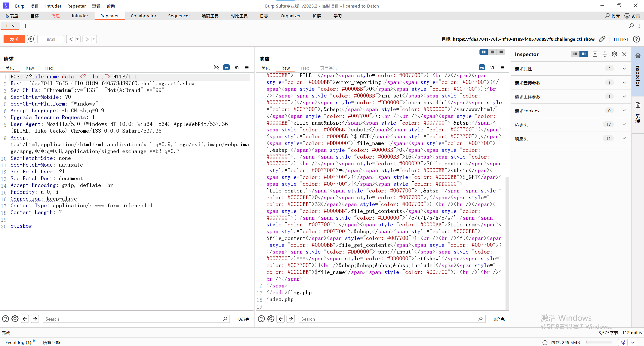Expand the 请求头 request headers section
This screenshot has width=644, height=346.
tap(624, 124)
